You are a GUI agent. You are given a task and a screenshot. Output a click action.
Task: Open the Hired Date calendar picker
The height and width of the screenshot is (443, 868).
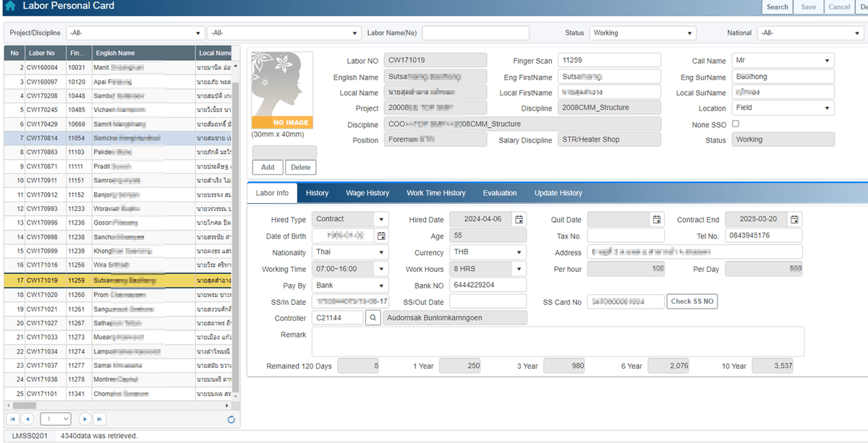click(x=519, y=220)
